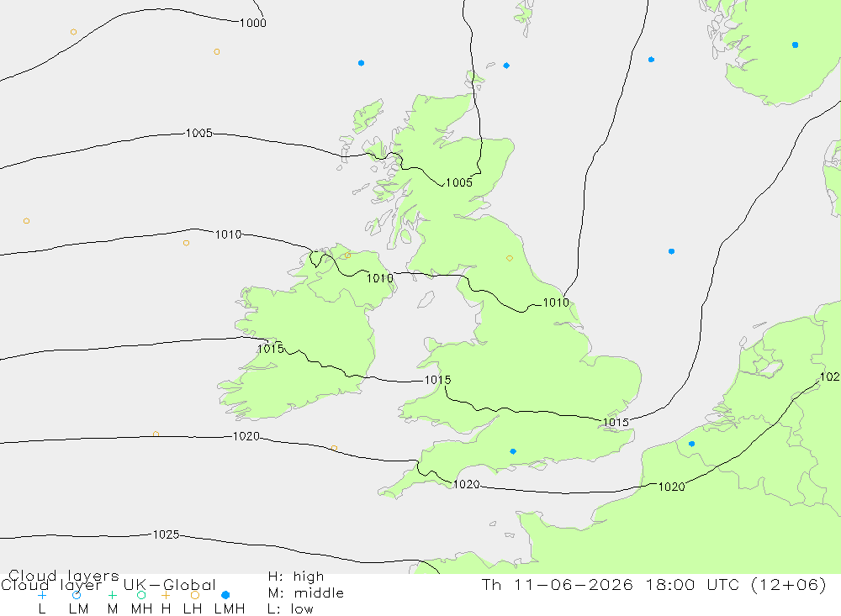This screenshot has height=616, width=841.
Task: Select the orange circle over Northern Ireland
Action: (x=347, y=255)
